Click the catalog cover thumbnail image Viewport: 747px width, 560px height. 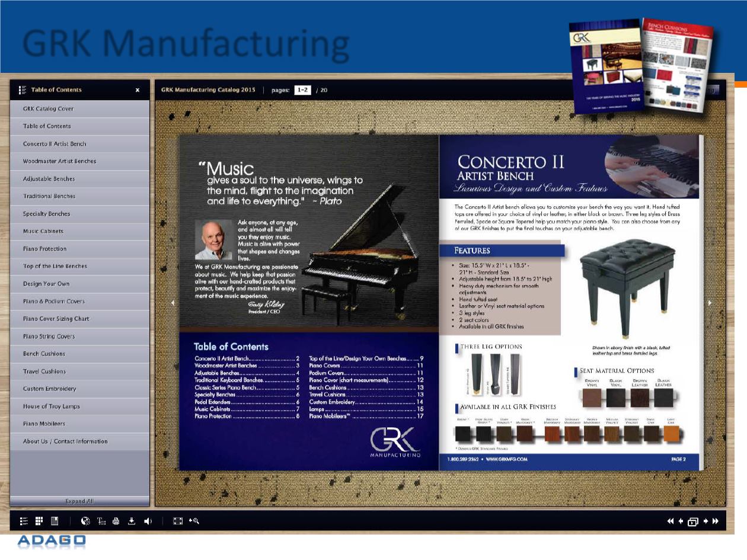point(605,66)
